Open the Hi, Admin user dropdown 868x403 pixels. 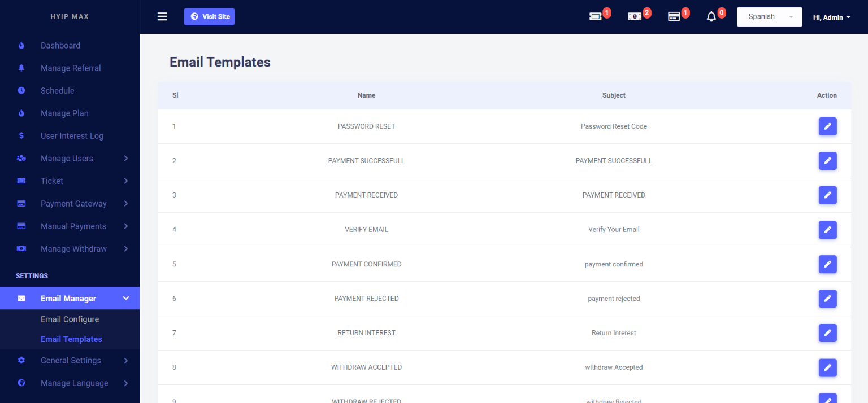[x=831, y=17]
